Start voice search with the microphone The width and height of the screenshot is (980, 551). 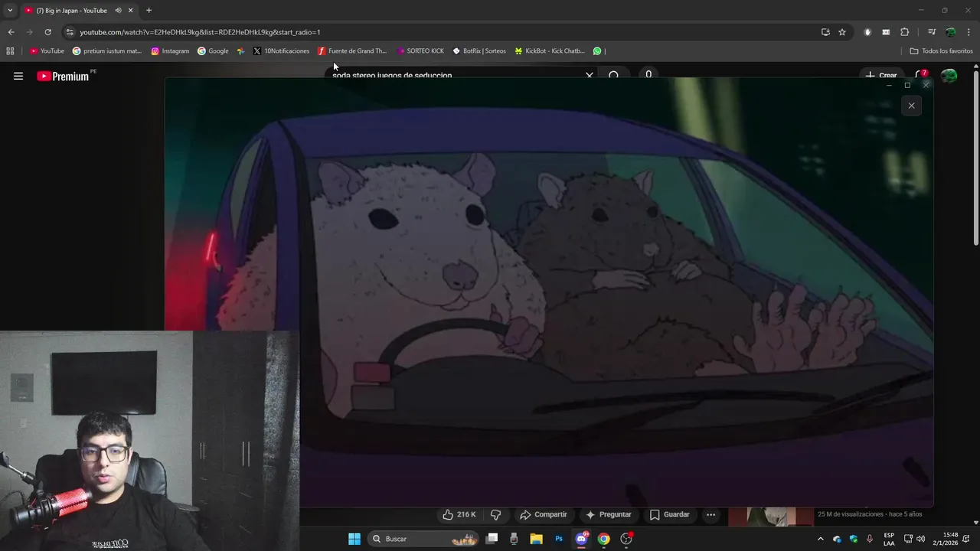pyautogui.click(x=648, y=75)
